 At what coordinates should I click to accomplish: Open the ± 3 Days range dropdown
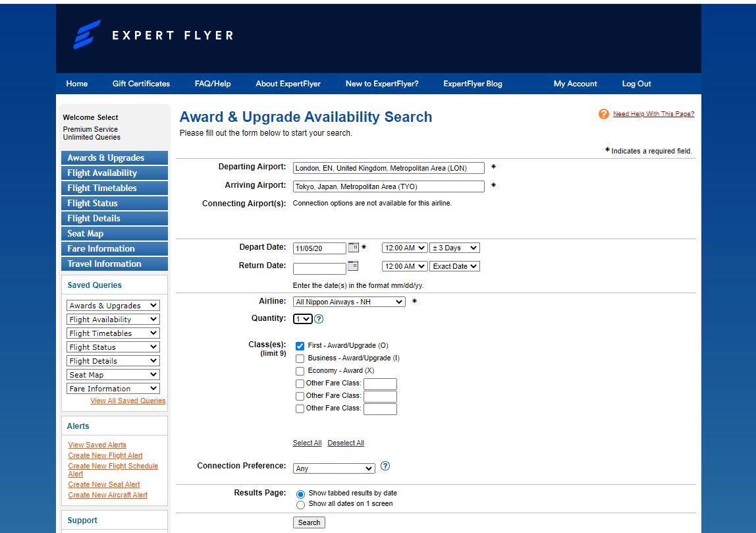(454, 248)
